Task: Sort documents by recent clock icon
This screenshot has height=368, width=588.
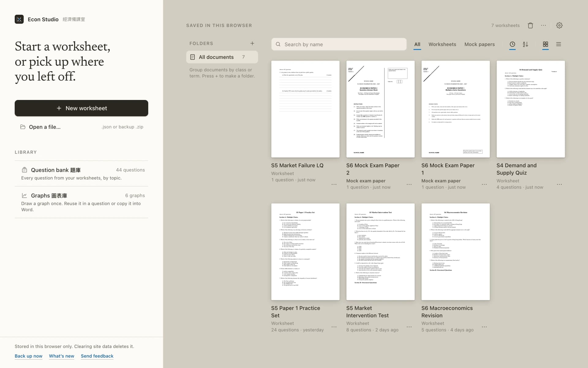Action: click(x=512, y=44)
